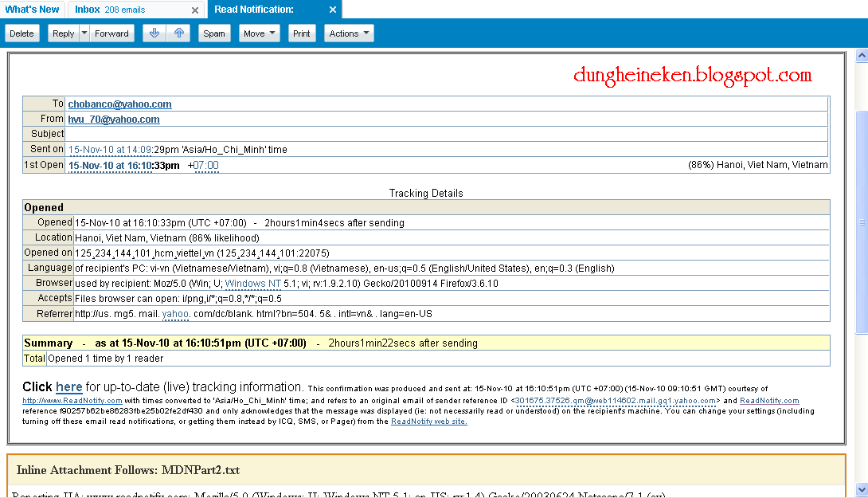
Task: Click 'Files browser can open' Accepts value
Action: [x=178, y=299]
